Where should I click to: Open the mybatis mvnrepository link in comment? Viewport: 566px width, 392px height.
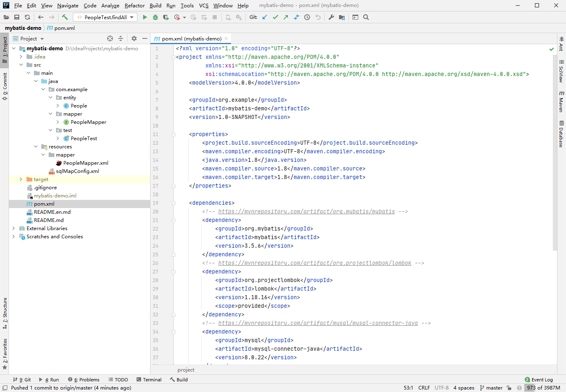coord(307,212)
